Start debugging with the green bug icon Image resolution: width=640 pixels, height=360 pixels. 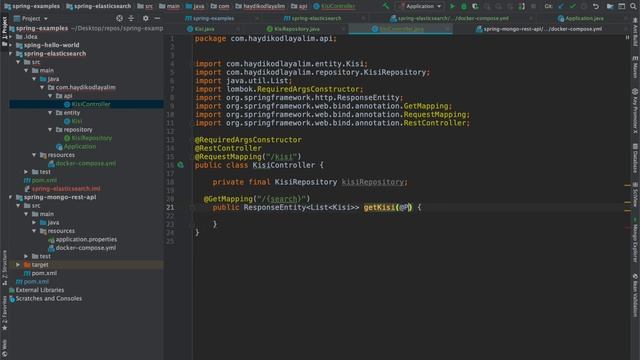[x=464, y=7]
